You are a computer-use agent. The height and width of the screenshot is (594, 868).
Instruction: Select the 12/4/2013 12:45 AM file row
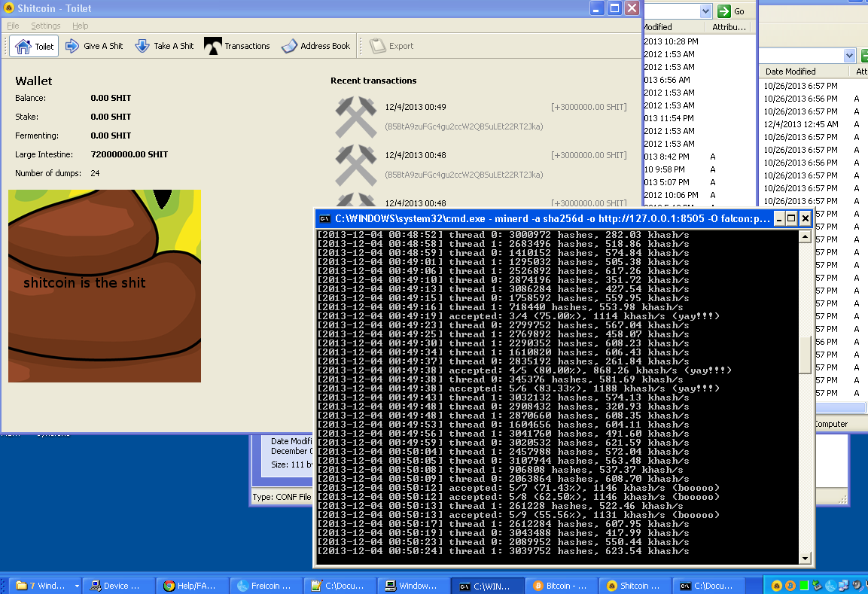coord(811,124)
